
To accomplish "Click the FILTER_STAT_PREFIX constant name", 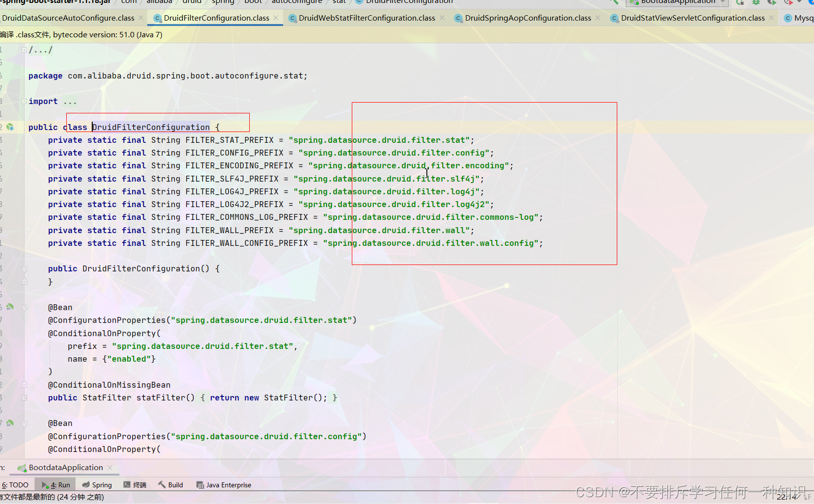I will point(230,140).
